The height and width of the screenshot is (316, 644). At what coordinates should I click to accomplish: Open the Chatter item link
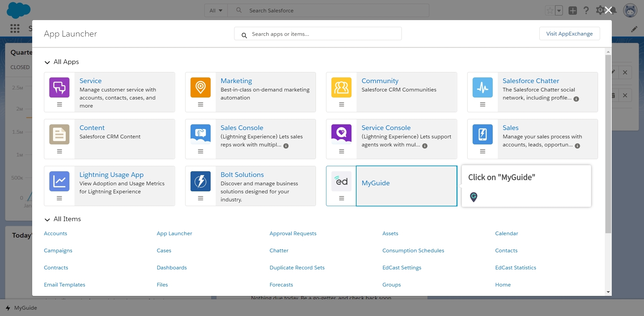tap(279, 250)
